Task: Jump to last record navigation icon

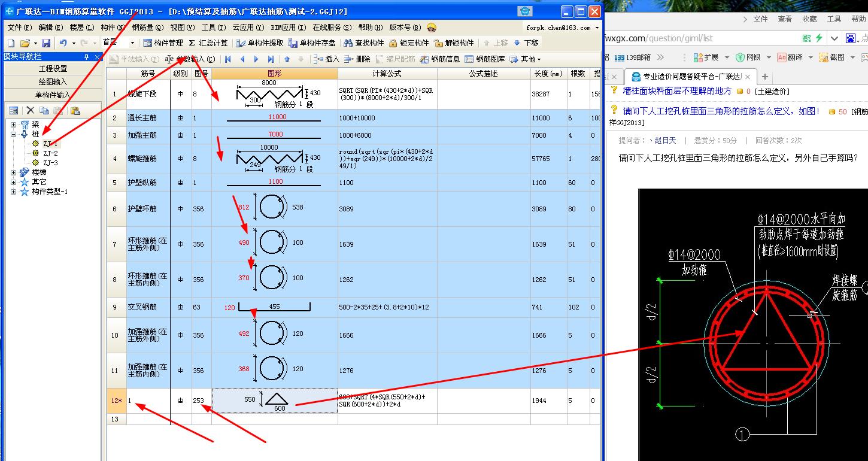Action: pos(271,59)
